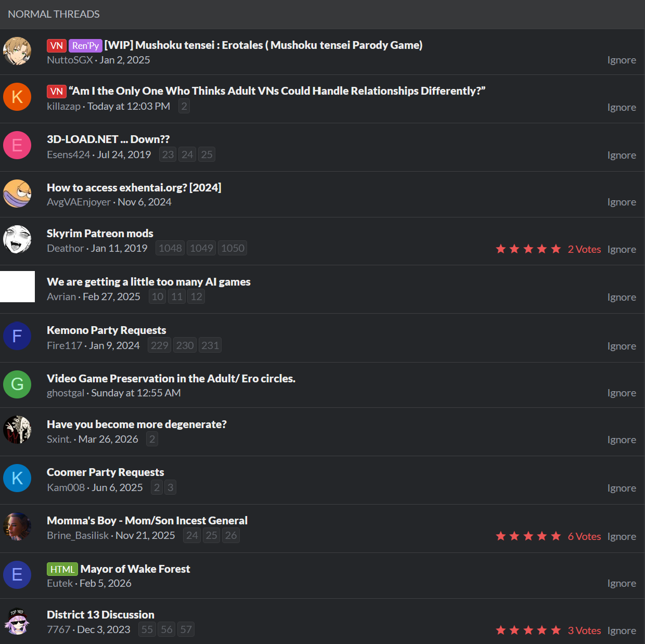Viewport: 645px width, 644px height.
Task: Click the date Jan 11, 2019
Action: coord(119,248)
